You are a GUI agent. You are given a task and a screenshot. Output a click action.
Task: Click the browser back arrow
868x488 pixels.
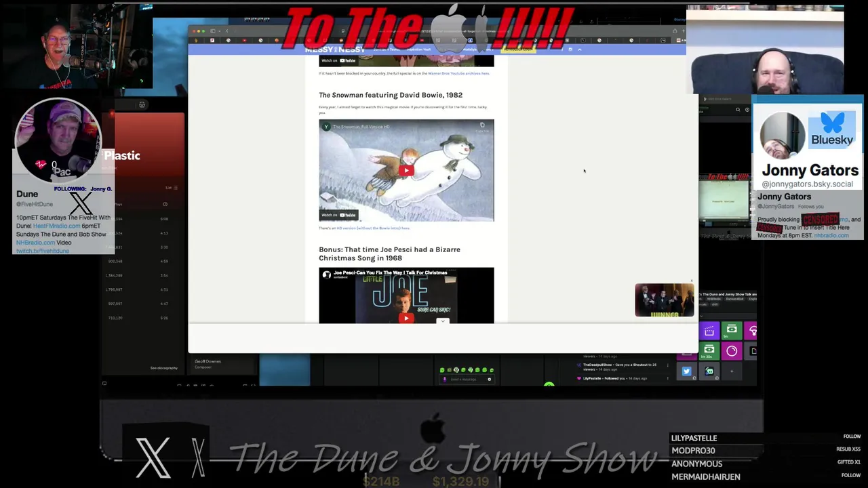pyautogui.click(x=226, y=30)
